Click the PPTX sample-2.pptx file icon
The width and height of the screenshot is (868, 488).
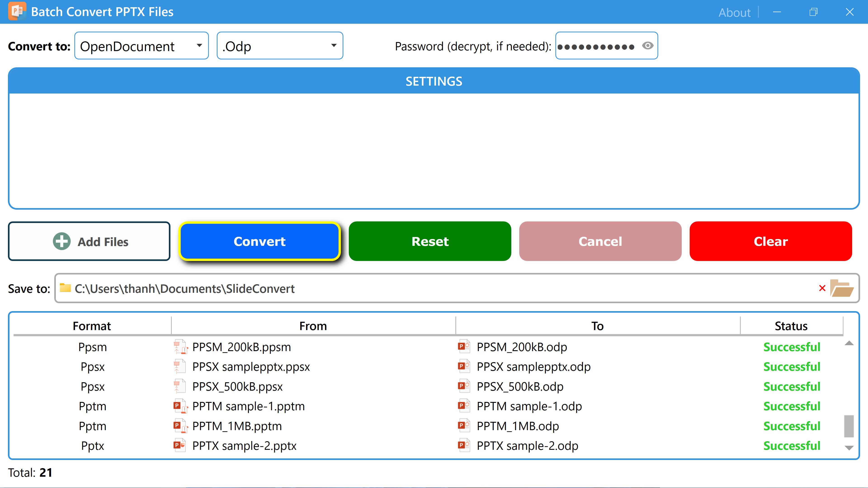coord(180,446)
